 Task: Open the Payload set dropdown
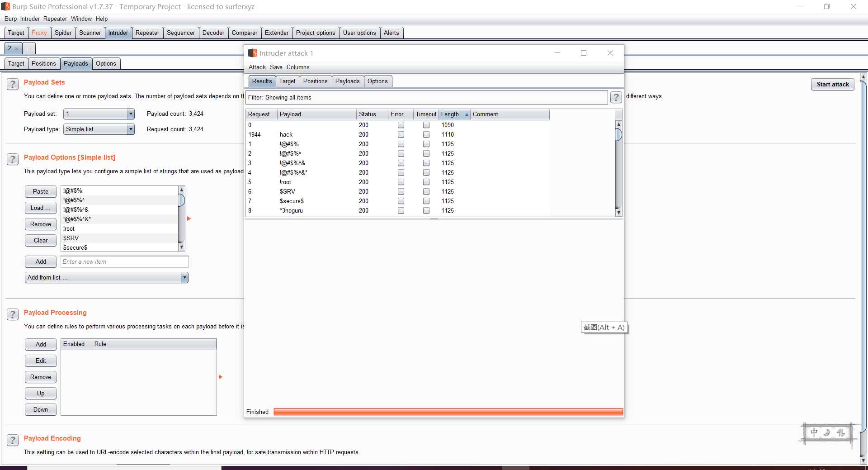[x=99, y=114]
